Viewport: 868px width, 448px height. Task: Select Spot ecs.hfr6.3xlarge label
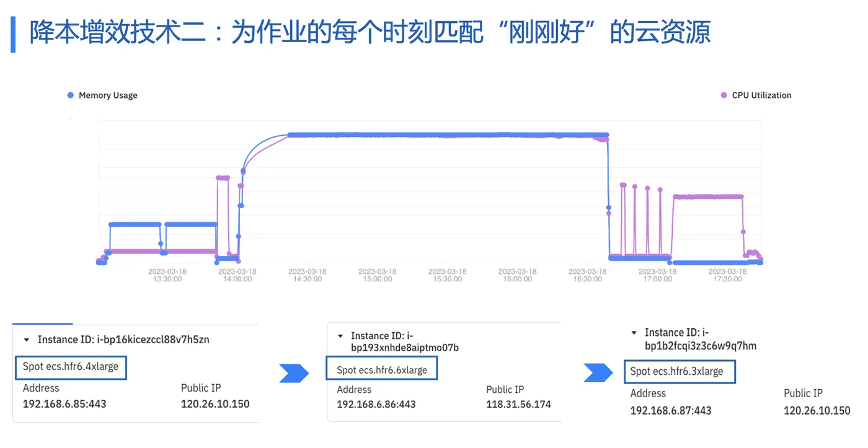[676, 372]
